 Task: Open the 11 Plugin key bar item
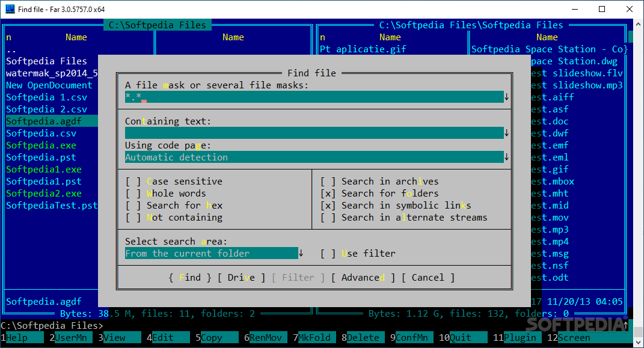coord(517,338)
